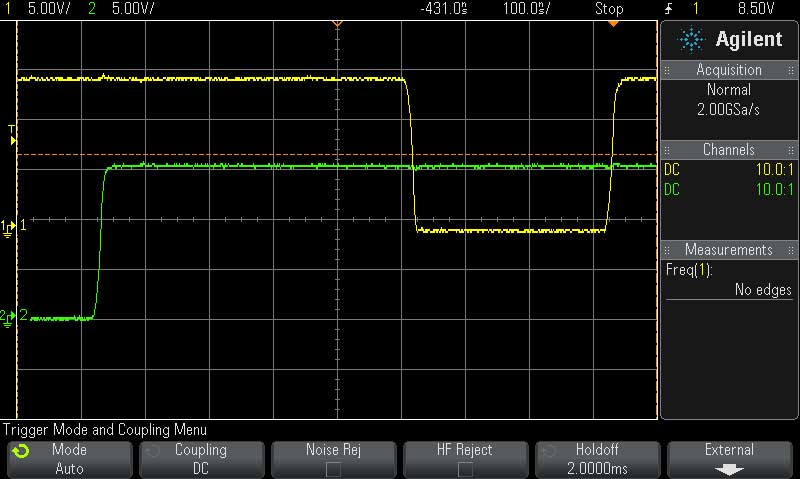Click the channel 2 ground reference marker
This screenshot has width=800, height=479.
(10, 316)
